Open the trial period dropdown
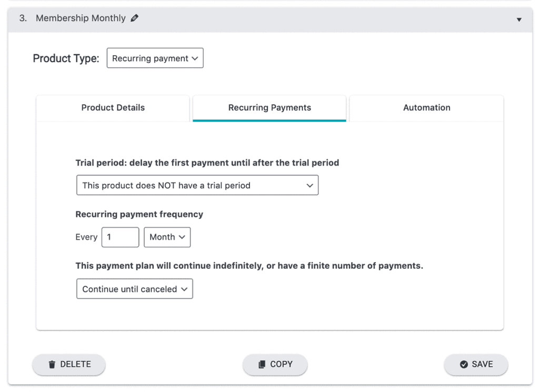Viewport: 539px width, 392px height. click(197, 185)
